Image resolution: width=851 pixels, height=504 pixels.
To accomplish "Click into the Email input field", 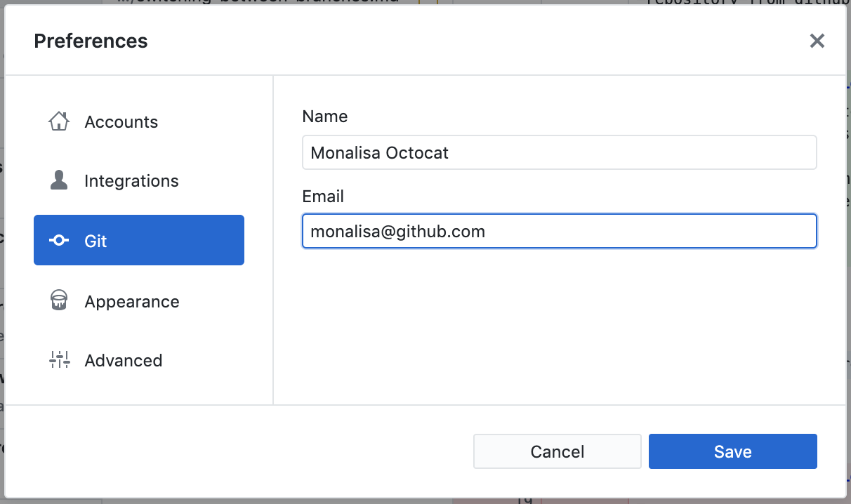I will [560, 231].
